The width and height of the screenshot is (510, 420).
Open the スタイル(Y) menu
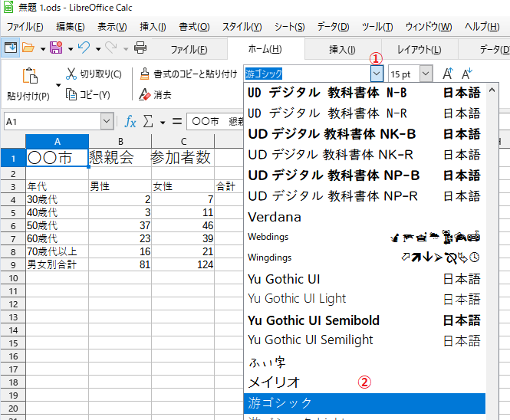coord(242,27)
